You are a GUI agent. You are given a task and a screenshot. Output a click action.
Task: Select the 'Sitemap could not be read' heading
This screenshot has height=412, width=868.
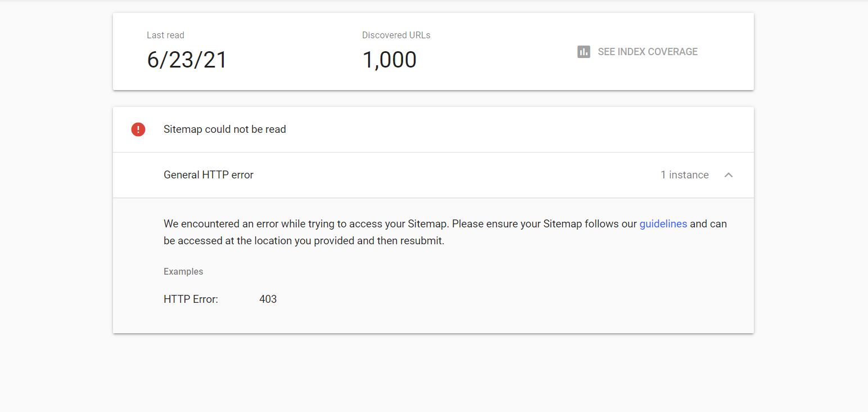tap(225, 129)
